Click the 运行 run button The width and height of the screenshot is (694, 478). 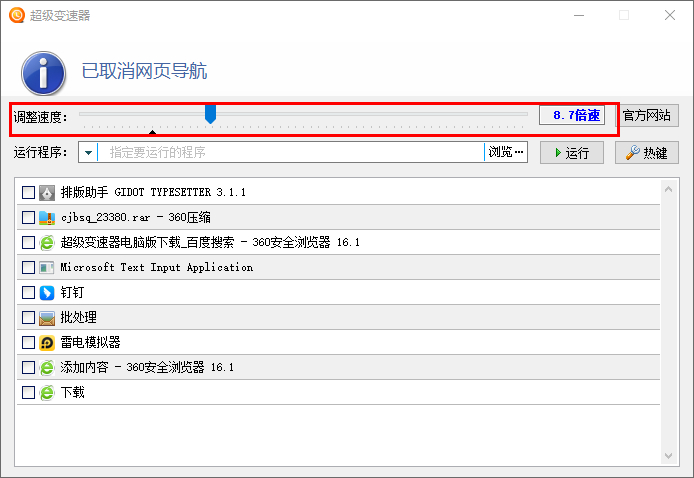(571, 153)
